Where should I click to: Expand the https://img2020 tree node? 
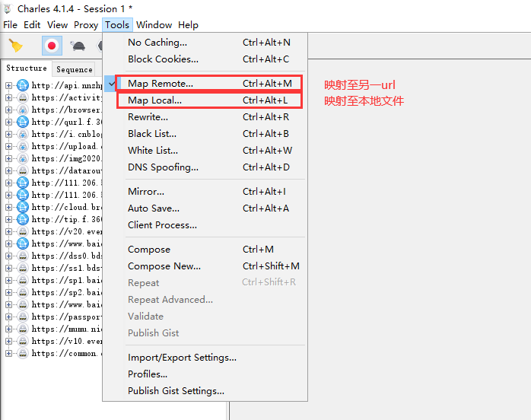(9, 158)
